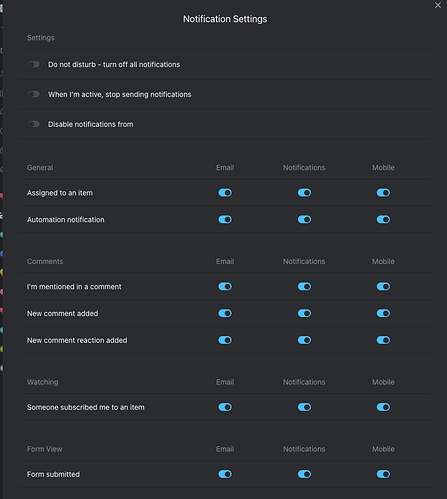Image resolution: width=447 pixels, height=499 pixels.
Task: Toggle Mobile for Form submitted
Action: pyautogui.click(x=383, y=474)
